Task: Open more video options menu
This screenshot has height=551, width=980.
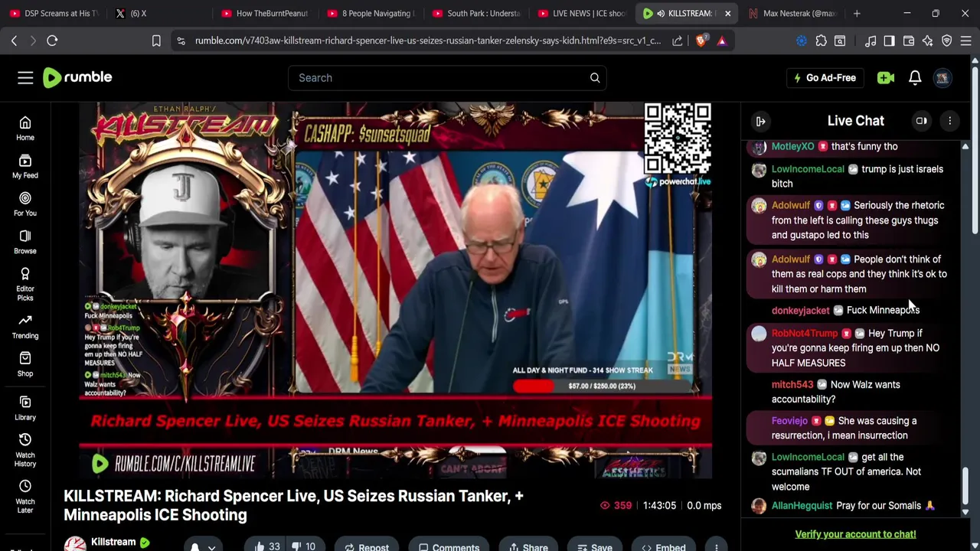Action: coord(716,546)
